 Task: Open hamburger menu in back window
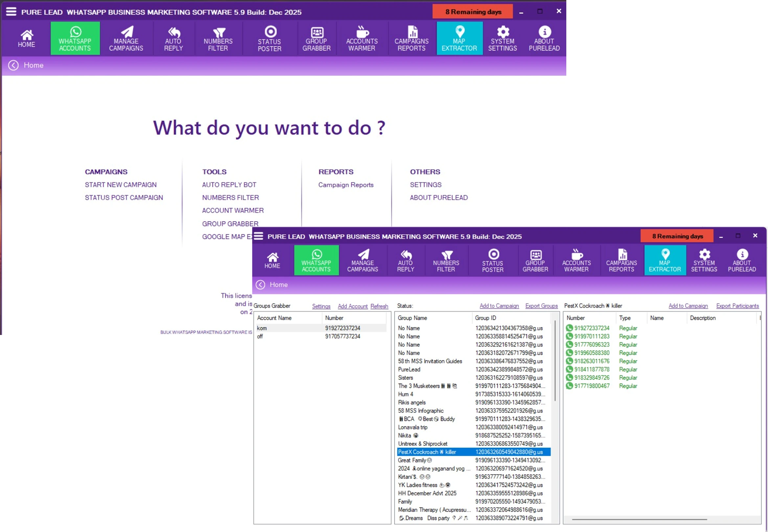(x=11, y=12)
